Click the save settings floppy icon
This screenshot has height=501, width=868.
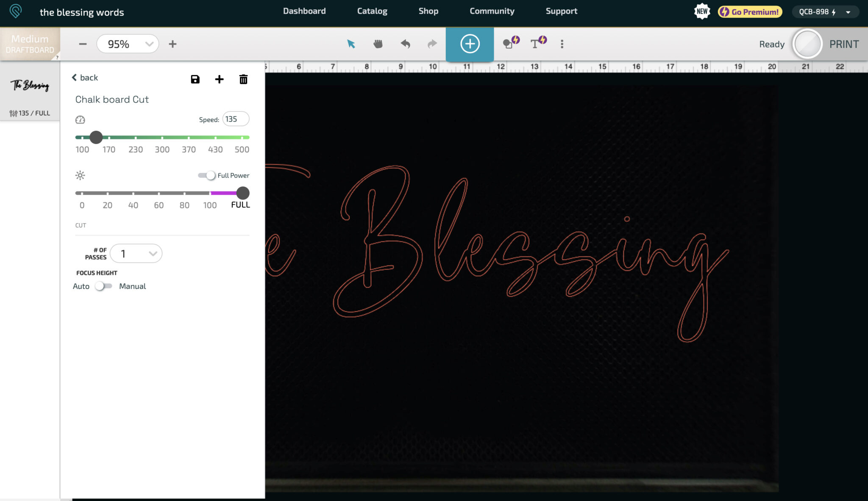[195, 79]
